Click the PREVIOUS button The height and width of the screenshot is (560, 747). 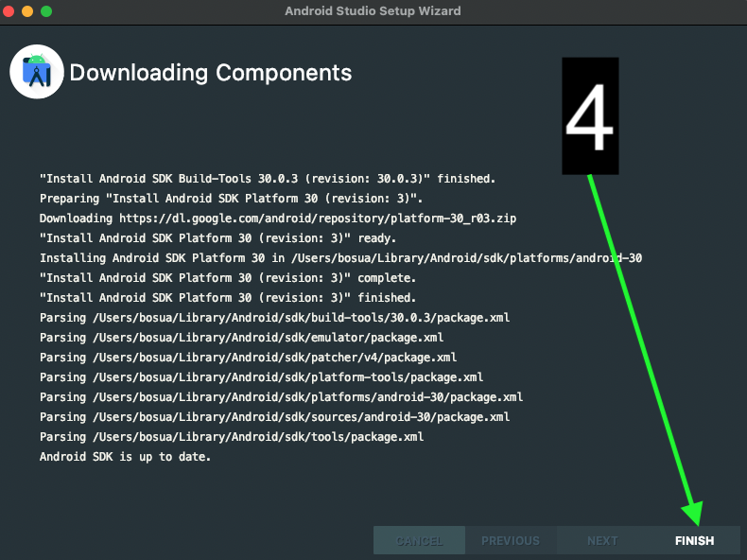[511, 541]
